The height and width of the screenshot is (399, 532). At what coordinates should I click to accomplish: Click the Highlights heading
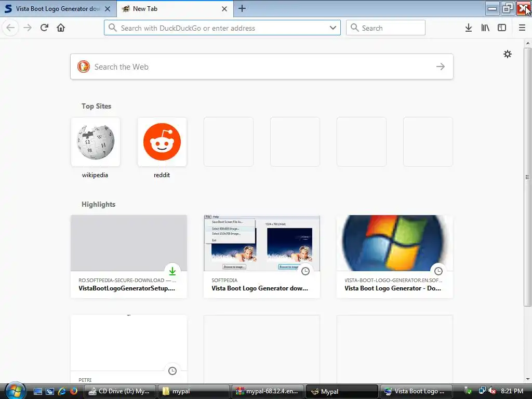tap(98, 204)
